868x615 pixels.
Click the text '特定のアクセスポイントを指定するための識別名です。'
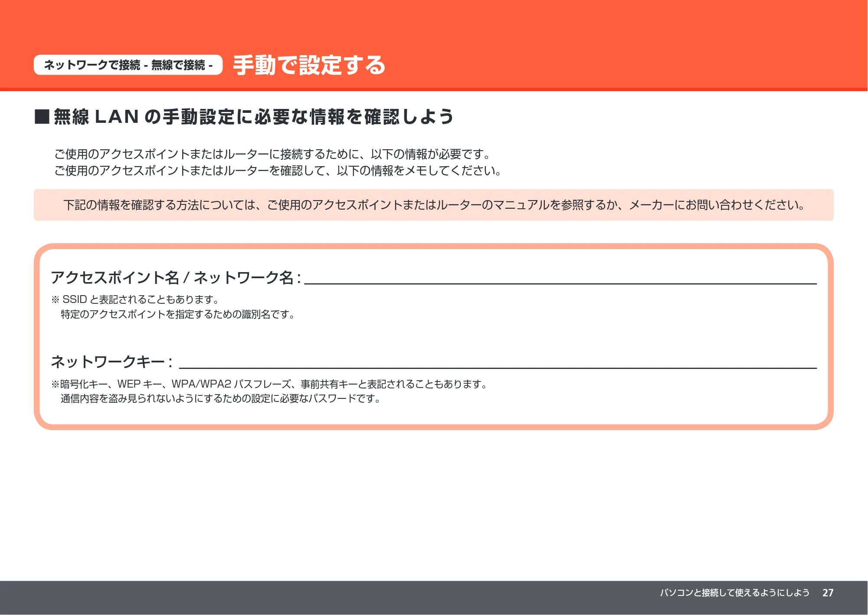coord(178,314)
